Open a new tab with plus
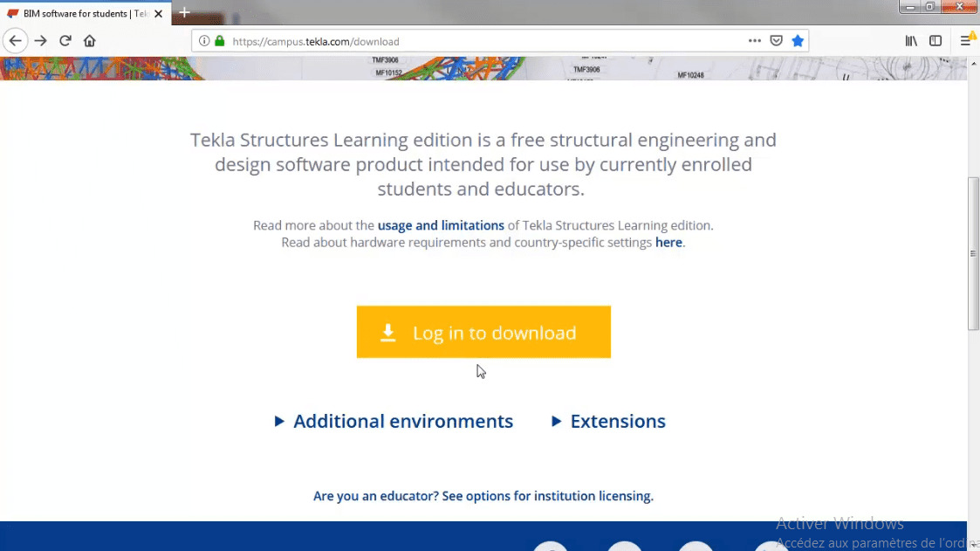The height and width of the screenshot is (551, 980). click(x=184, y=12)
